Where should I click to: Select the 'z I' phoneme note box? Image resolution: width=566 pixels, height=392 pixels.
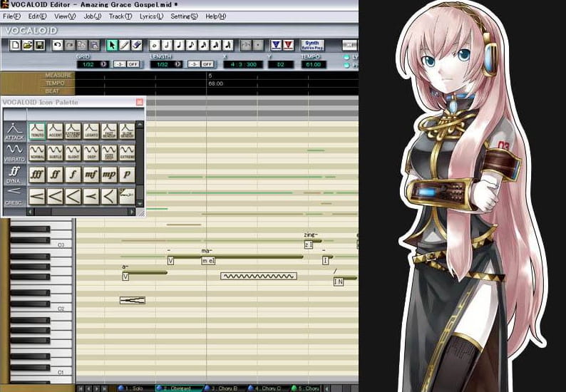click(x=308, y=244)
